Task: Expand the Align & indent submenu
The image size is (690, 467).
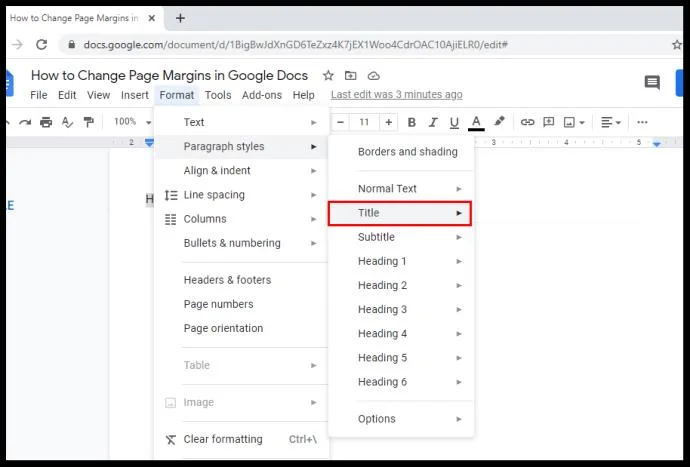Action: [242, 171]
